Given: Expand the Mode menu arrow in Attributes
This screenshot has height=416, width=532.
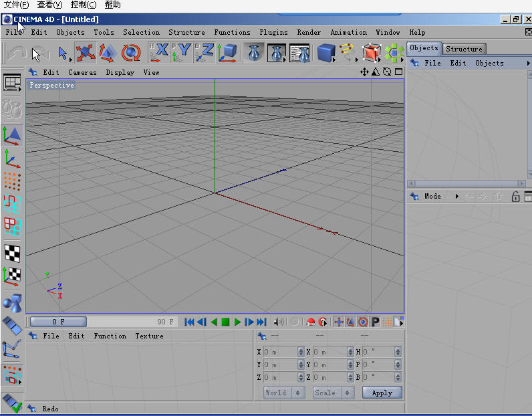Looking at the screenshot, I should 456,197.
